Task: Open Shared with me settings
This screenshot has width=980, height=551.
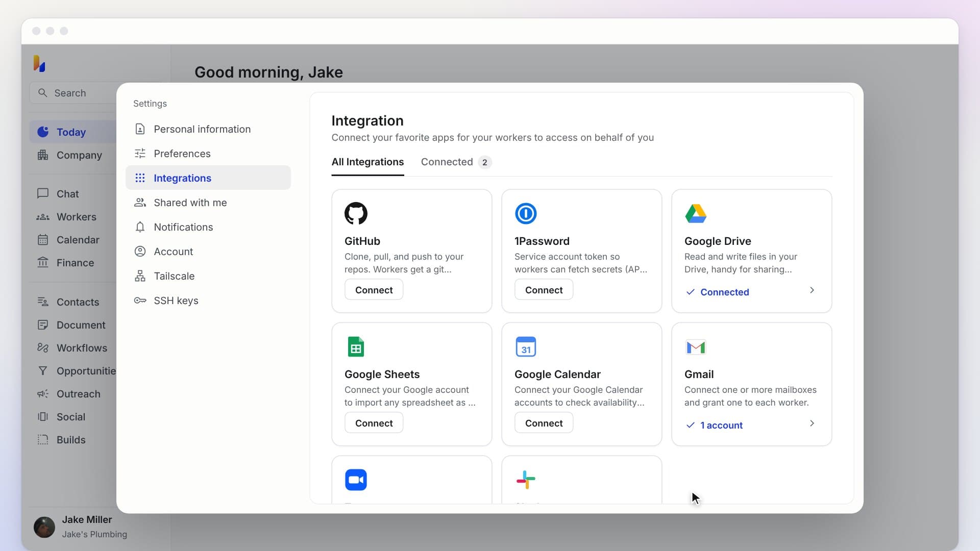Action: (x=208, y=202)
